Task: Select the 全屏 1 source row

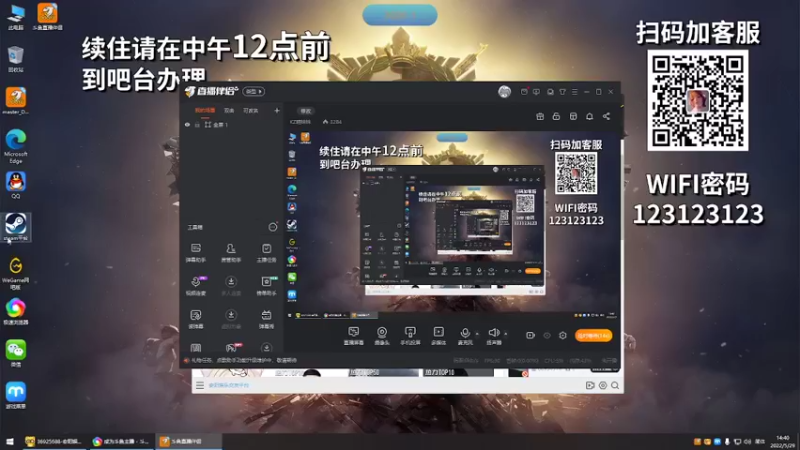Action: point(231,125)
